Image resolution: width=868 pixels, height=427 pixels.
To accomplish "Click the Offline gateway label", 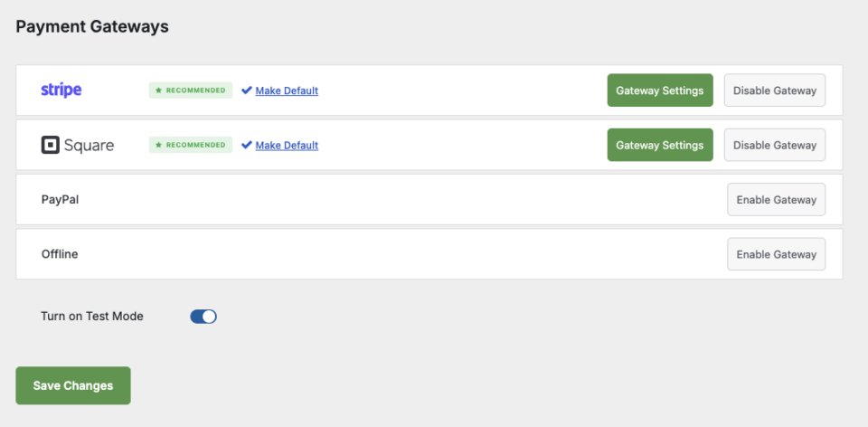I will point(60,254).
